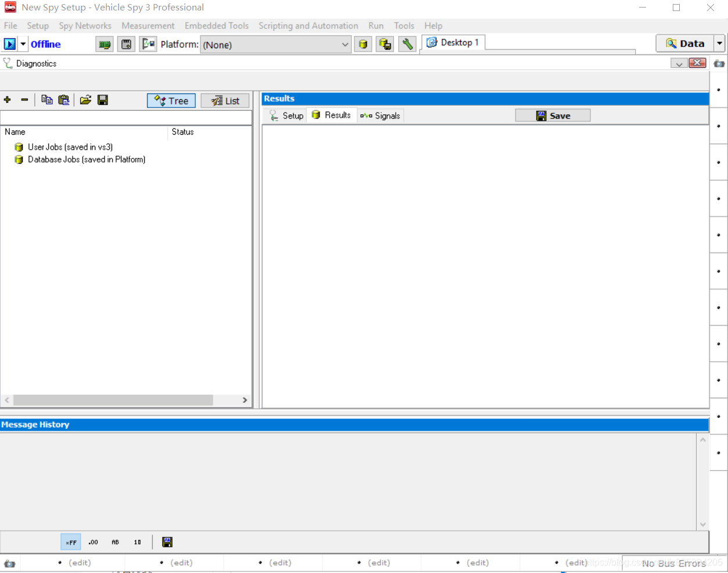The image size is (728, 573).
Task: Click the database icon beside Database Jobs
Action: 19,160
